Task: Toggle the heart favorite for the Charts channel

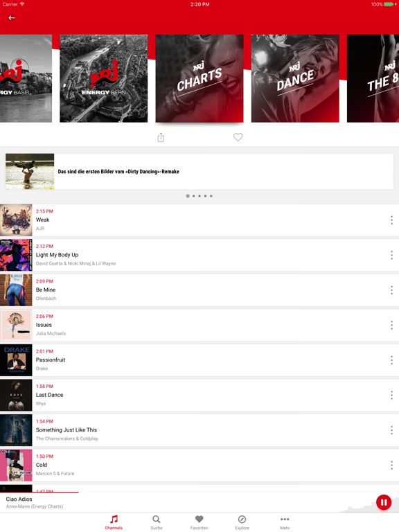Action: click(x=238, y=137)
